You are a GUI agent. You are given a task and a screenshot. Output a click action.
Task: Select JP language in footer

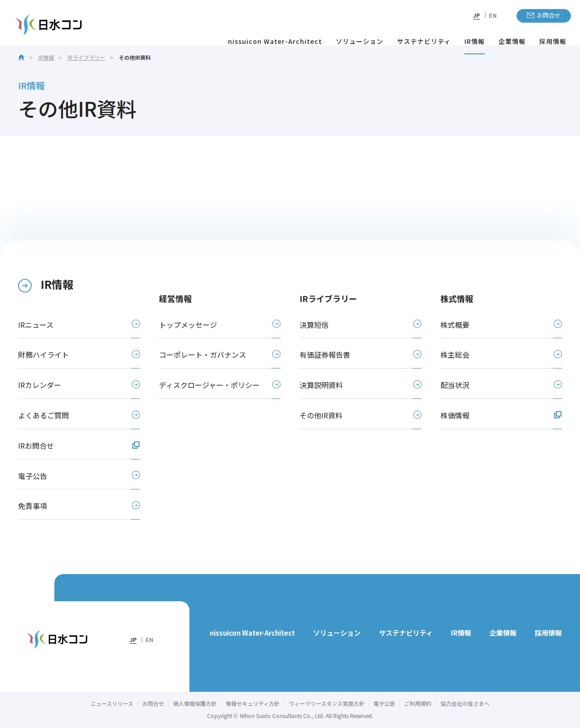pyautogui.click(x=133, y=640)
